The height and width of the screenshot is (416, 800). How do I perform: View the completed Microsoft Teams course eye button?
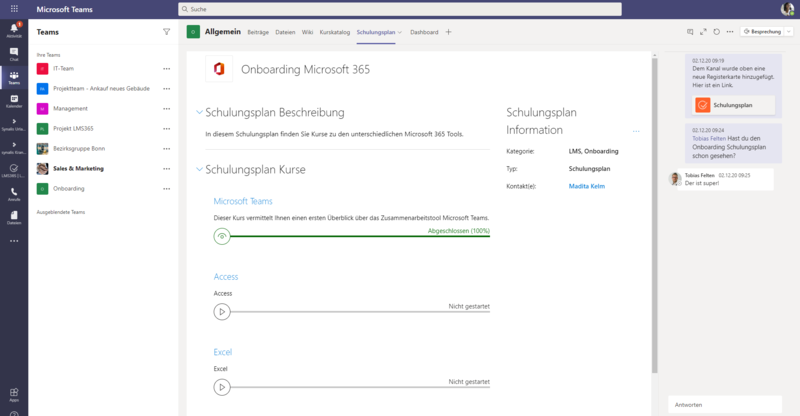point(222,236)
